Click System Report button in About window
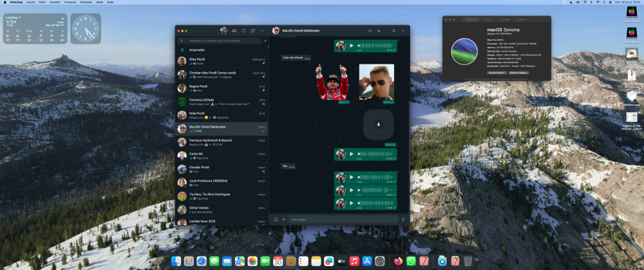Screen dimensions: 644x270 click(497, 73)
